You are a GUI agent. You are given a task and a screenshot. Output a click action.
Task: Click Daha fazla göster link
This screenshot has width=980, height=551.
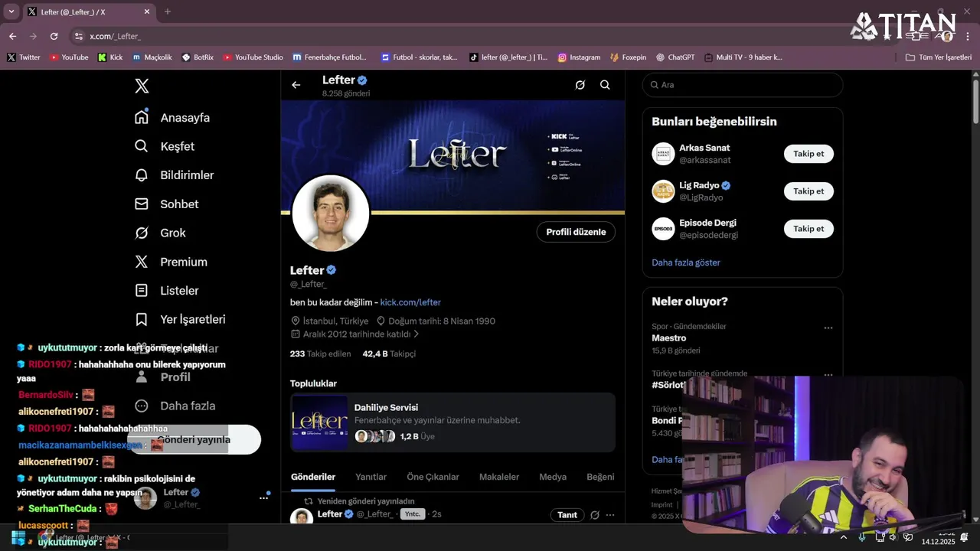(686, 262)
